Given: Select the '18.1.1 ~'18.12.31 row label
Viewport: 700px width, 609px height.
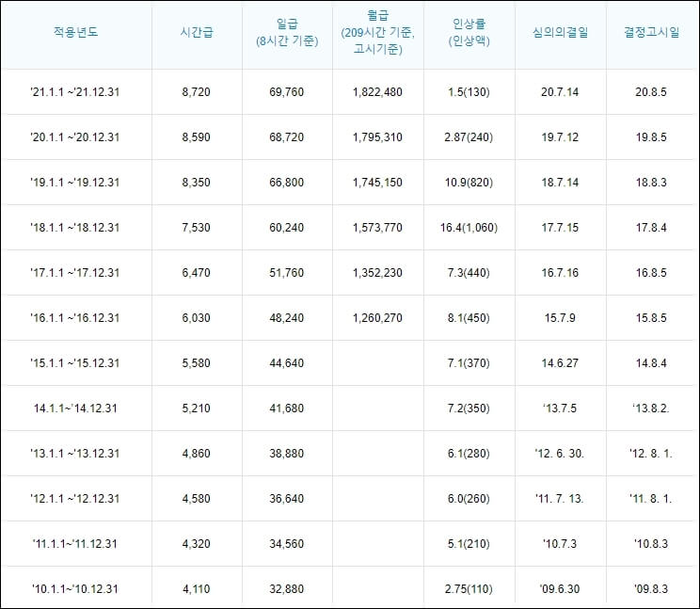Looking at the screenshot, I should pos(75,227).
